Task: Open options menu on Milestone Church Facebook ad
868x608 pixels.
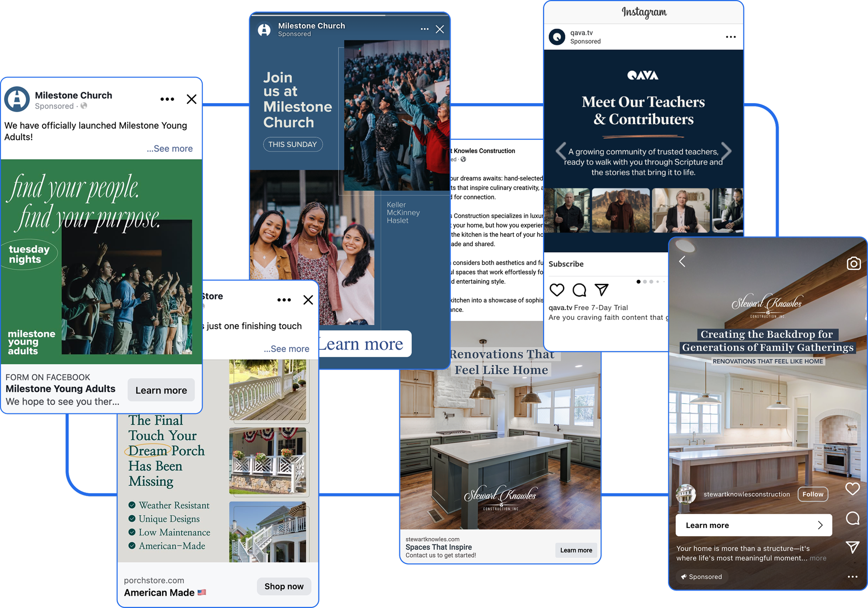Action: click(167, 99)
